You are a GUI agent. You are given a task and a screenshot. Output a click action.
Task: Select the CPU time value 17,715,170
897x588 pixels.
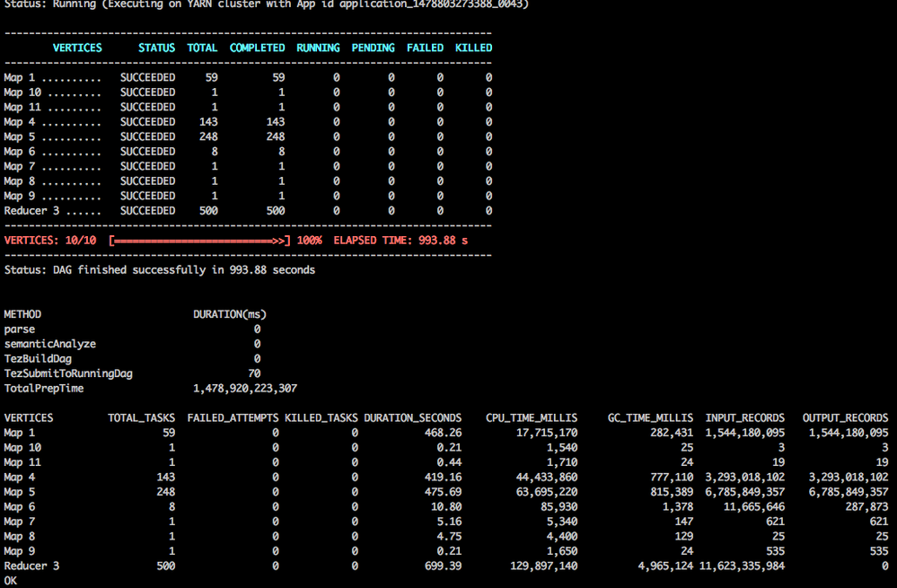pyautogui.click(x=546, y=433)
